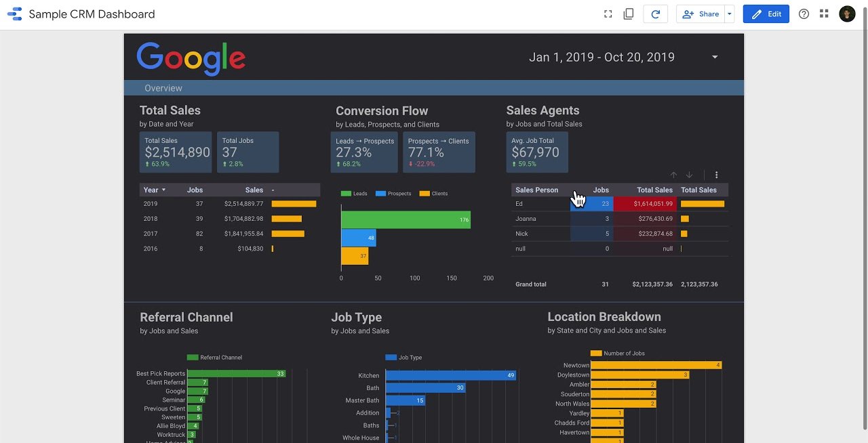
Task: Click the Client Referral bar showing 7
Action: pos(198,383)
